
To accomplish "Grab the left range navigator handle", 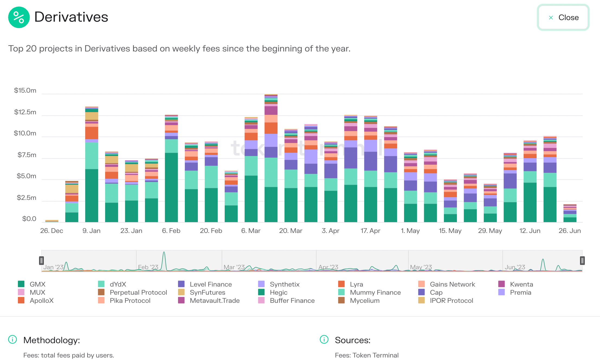I will click(41, 261).
